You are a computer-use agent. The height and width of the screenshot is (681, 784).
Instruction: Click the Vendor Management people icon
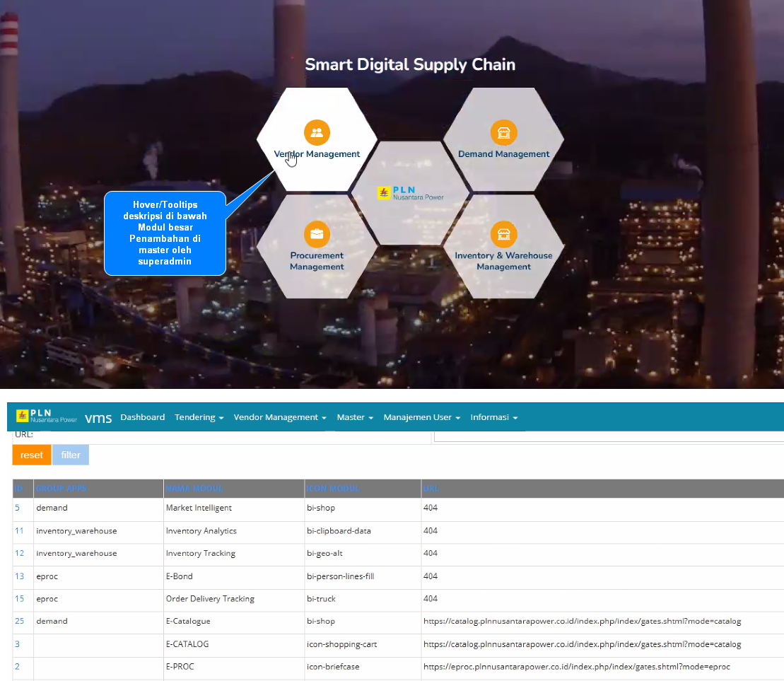[317, 132]
